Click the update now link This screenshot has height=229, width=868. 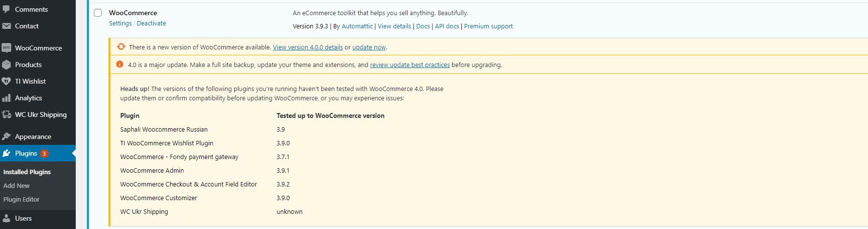pyautogui.click(x=369, y=47)
